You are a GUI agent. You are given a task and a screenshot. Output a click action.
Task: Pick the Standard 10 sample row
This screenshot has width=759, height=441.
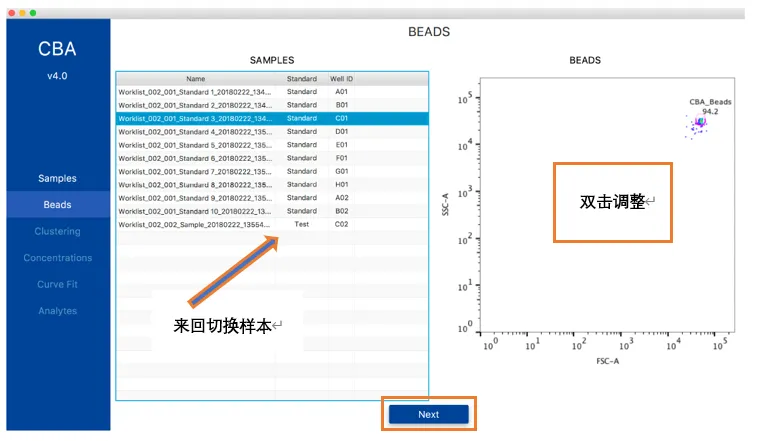point(195,211)
